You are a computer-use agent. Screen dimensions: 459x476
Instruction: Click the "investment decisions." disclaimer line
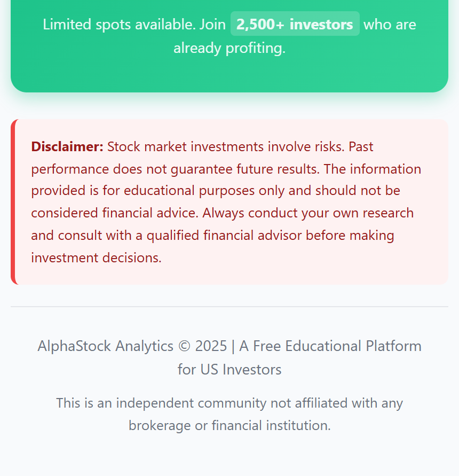click(96, 258)
